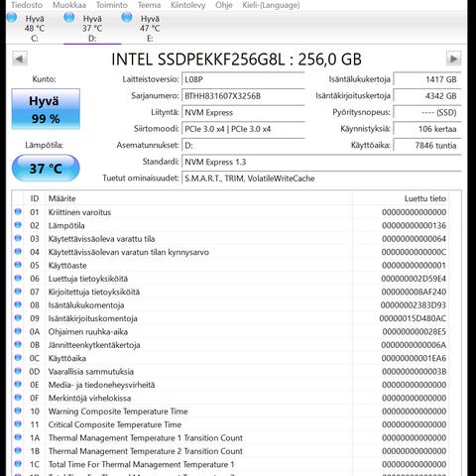Click status icon of Merkintöjä virhelokissa row
Image resolution: width=476 pixels, height=476 pixels.
18,398
